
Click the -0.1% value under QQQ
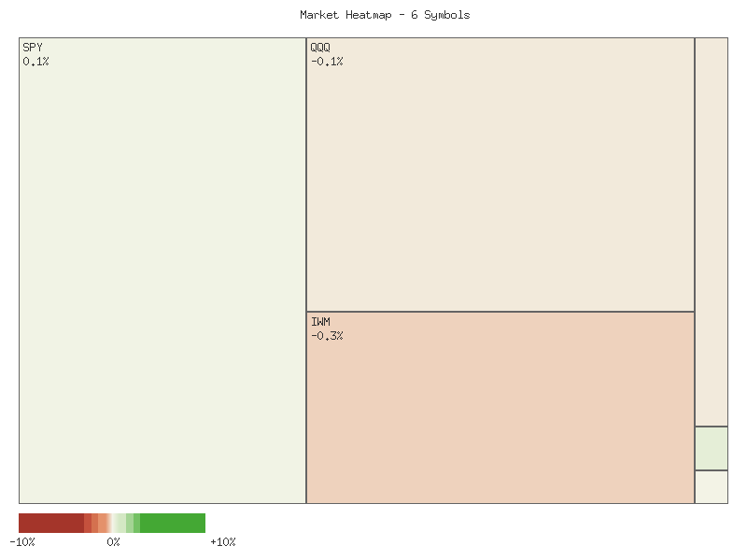[327, 61]
